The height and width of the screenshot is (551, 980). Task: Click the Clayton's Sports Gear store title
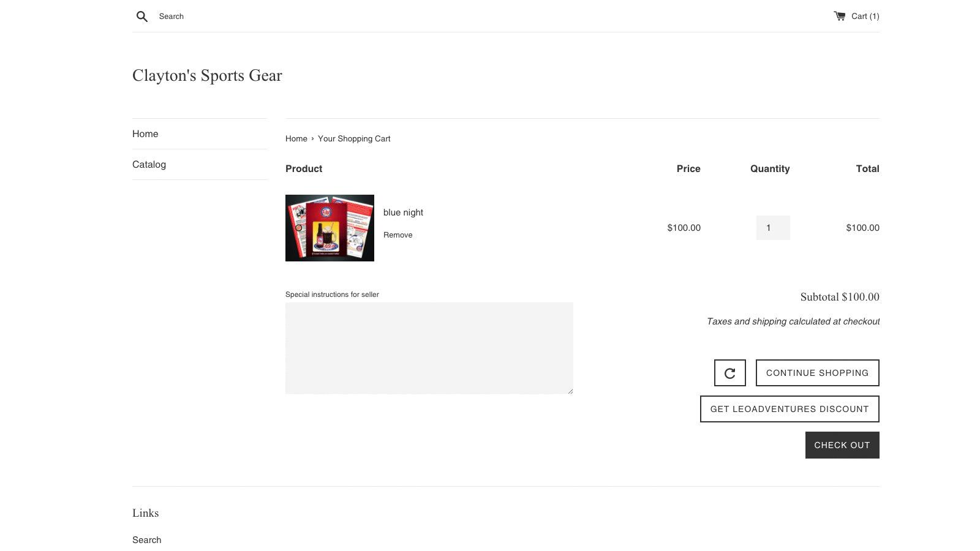coord(207,75)
